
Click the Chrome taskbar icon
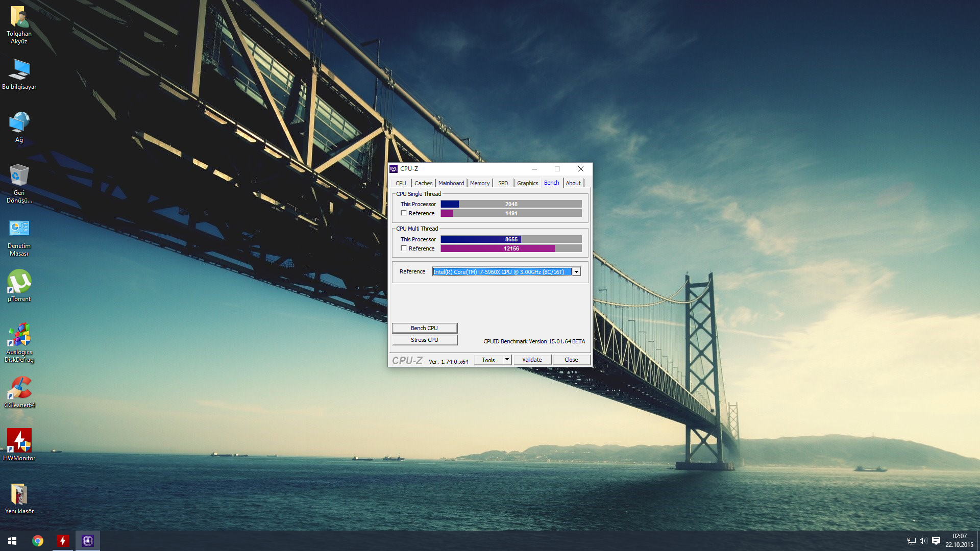38,541
